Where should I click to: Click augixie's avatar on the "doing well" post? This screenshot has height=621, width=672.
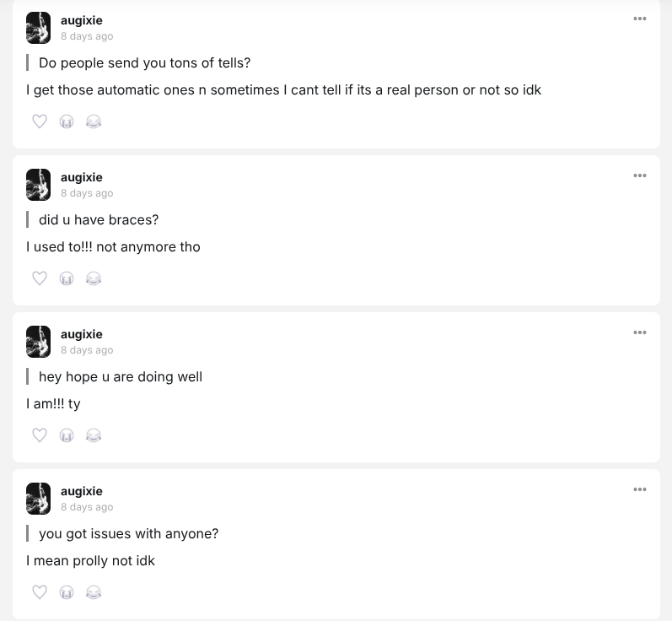point(39,342)
